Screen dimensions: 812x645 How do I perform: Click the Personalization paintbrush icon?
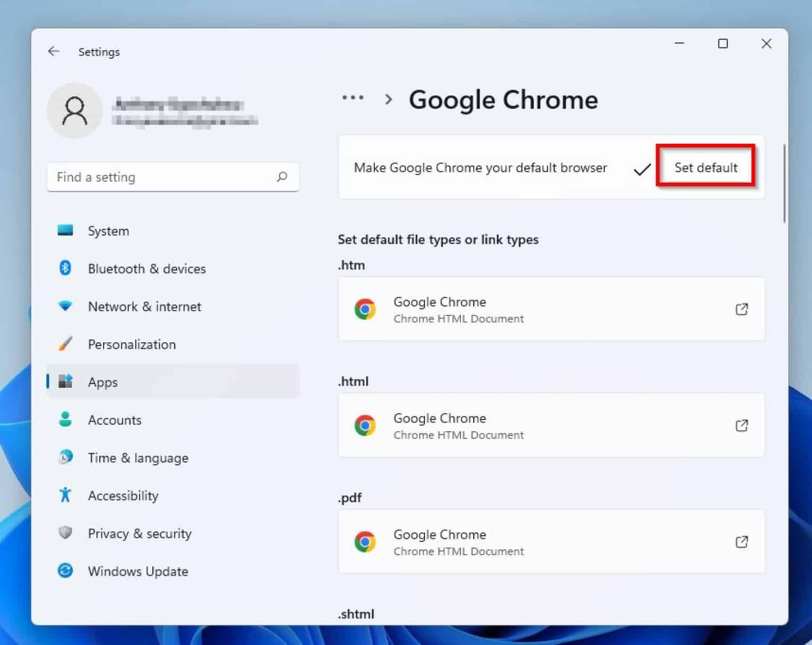(65, 344)
